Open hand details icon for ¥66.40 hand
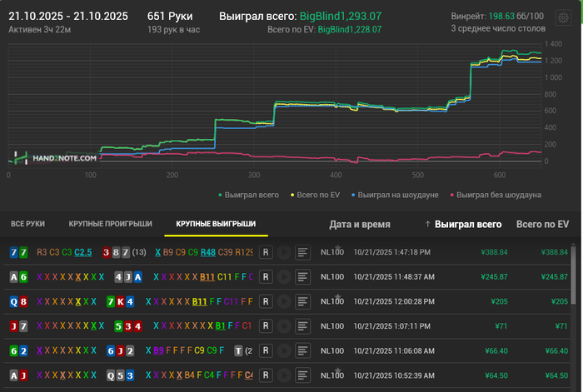 [x=303, y=351]
